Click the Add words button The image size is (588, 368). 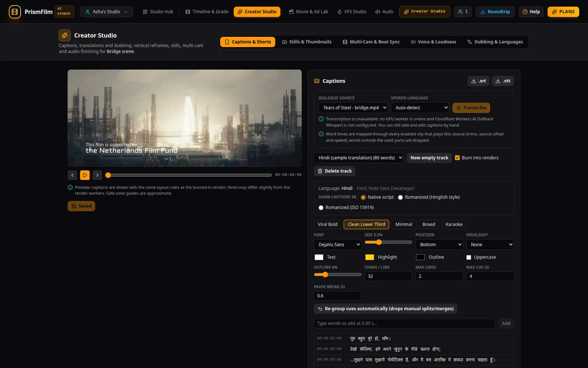tap(506, 323)
